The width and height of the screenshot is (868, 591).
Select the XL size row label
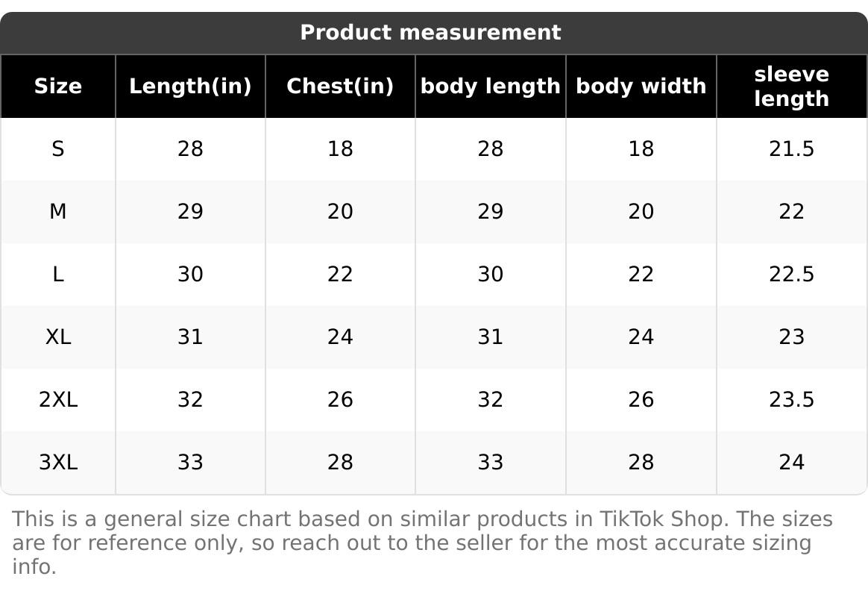(57, 337)
